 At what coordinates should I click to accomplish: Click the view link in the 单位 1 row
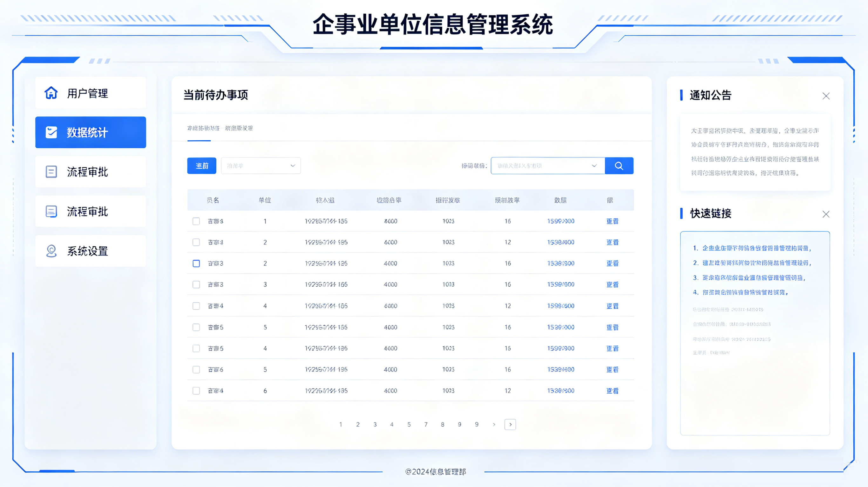tap(613, 221)
